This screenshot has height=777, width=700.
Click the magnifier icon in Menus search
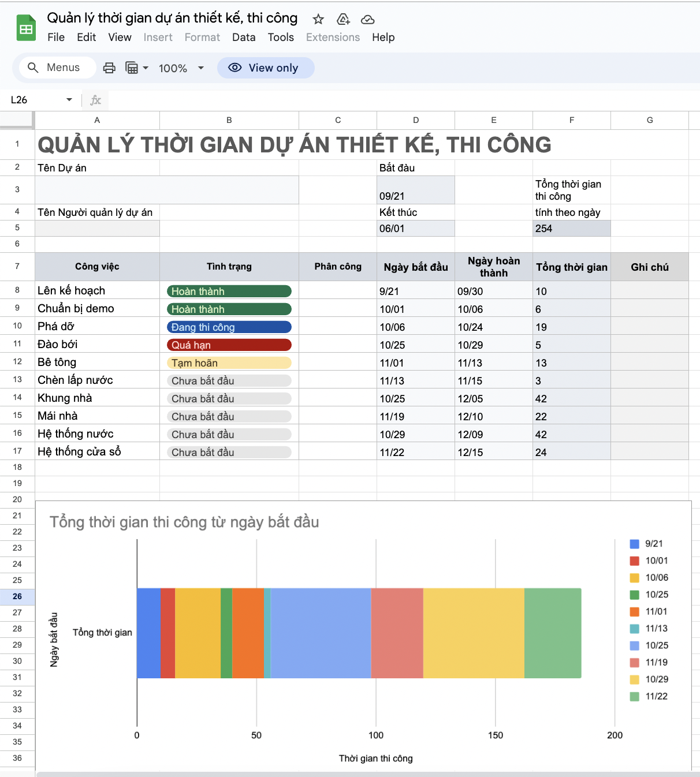(33, 68)
